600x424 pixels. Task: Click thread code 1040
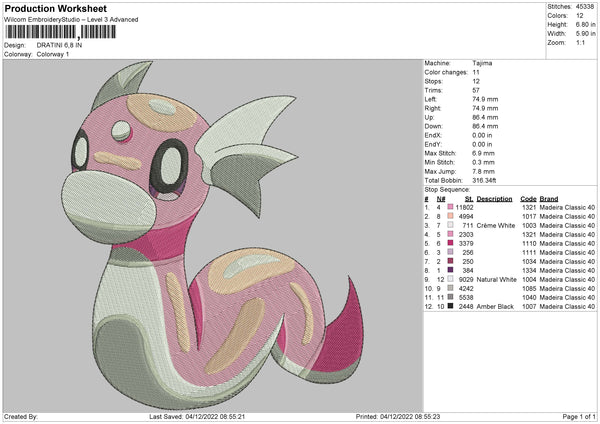click(529, 297)
